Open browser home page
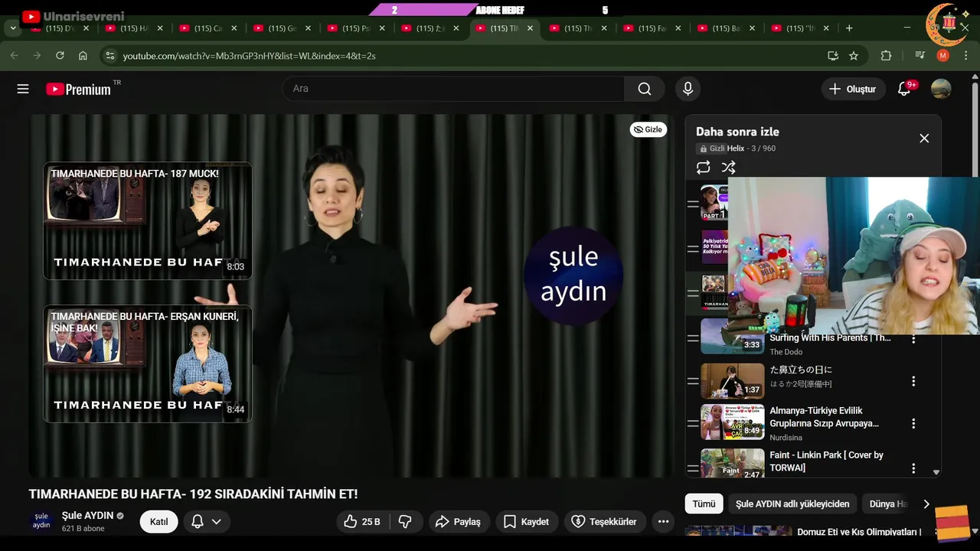Image resolution: width=980 pixels, height=551 pixels. tap(83, 56)
